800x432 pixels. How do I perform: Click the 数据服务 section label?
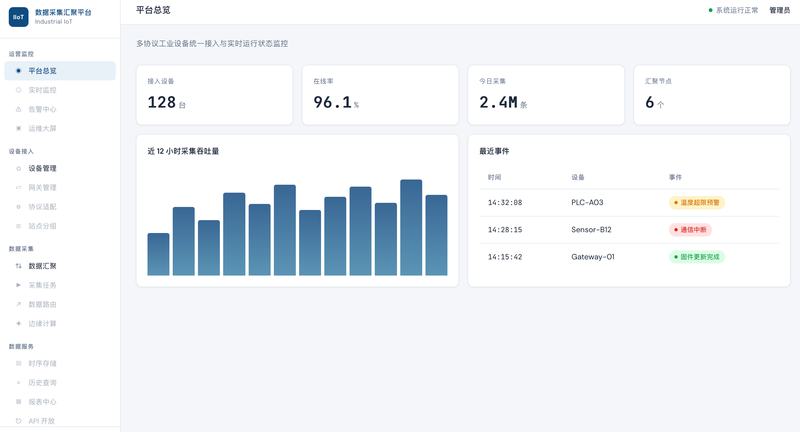(x=21, y=347)
